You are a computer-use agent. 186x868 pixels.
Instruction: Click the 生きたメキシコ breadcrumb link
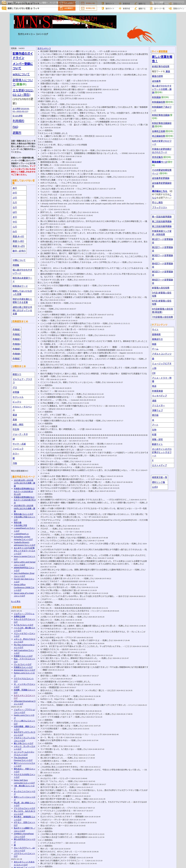(25, 34)
